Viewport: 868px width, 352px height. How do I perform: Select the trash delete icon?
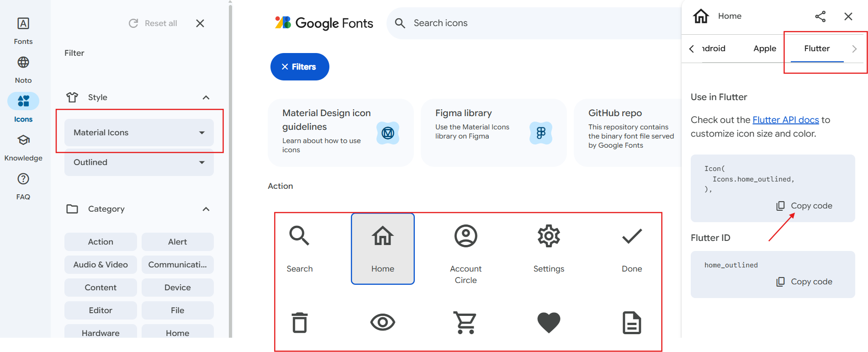point(300,322)
